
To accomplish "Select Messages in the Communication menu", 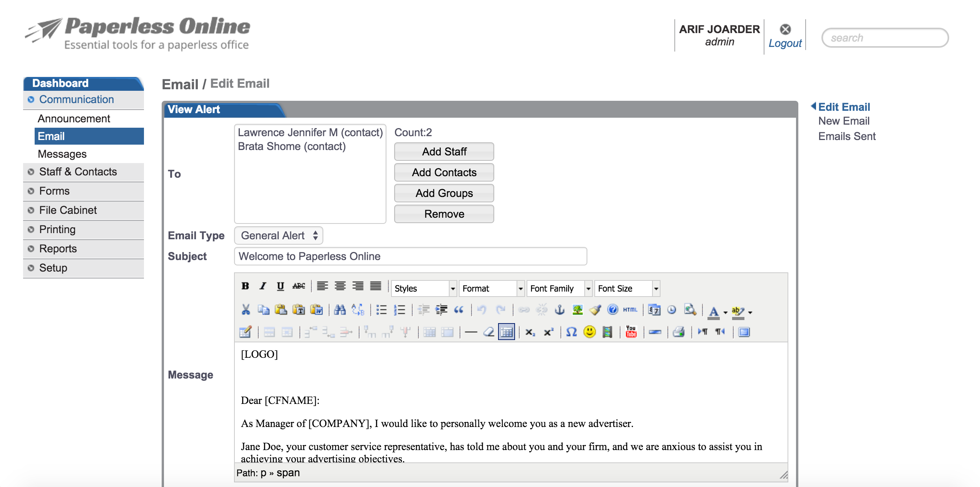I will coord(62,154).
